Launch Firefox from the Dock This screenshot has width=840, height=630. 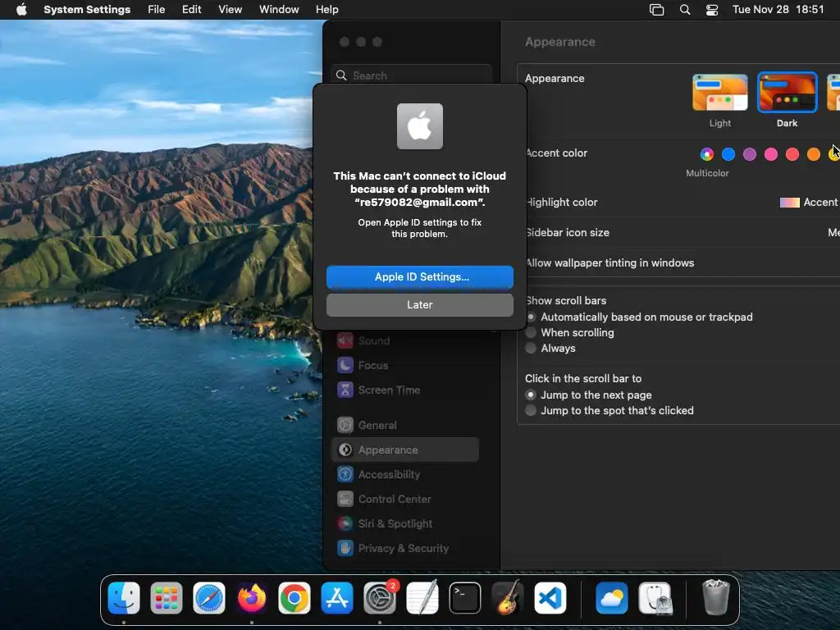[251, 598]
